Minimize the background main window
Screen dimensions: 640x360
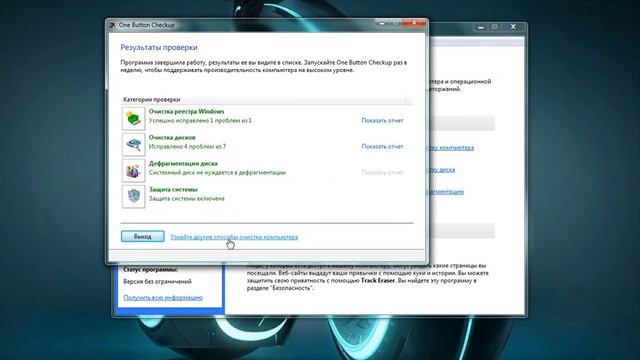click(481, 27)
